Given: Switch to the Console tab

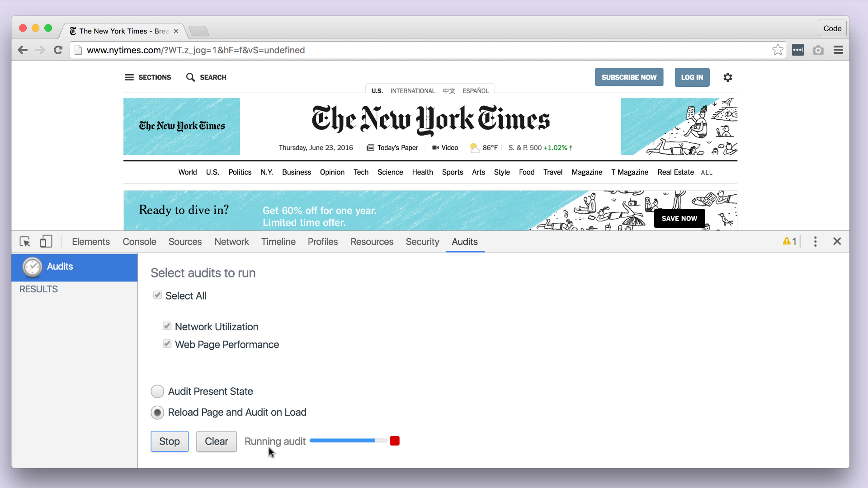Looking at the screenshot, I should point(139,242).
